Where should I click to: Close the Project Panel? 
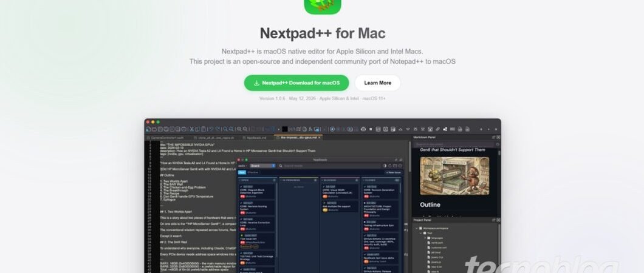498,220
